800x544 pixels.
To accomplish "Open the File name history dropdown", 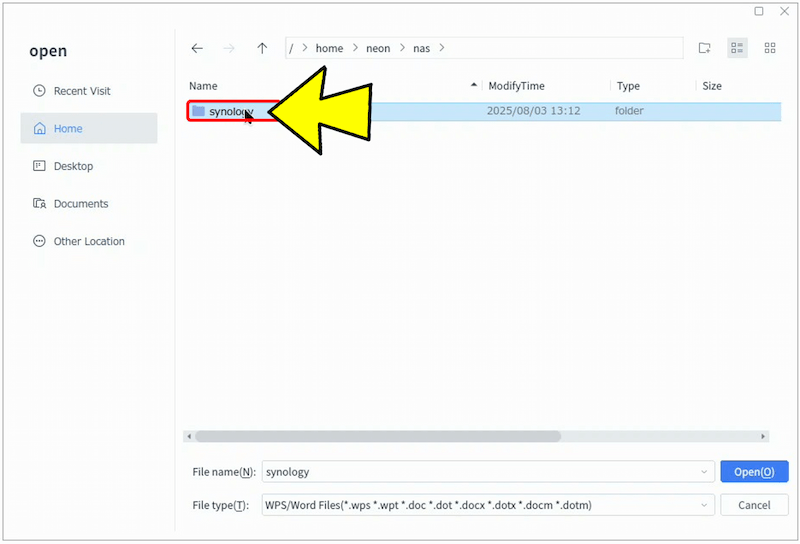I will [x=704, y=472].
